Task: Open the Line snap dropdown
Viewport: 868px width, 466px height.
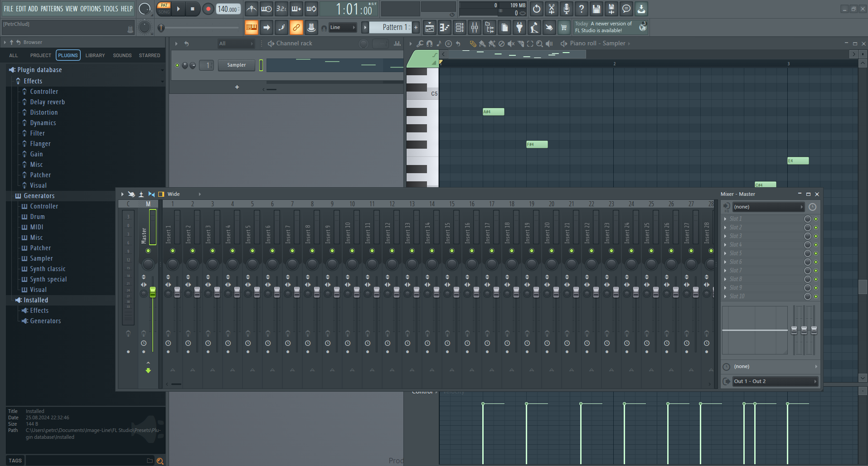Action: click(x=343, y=27)
